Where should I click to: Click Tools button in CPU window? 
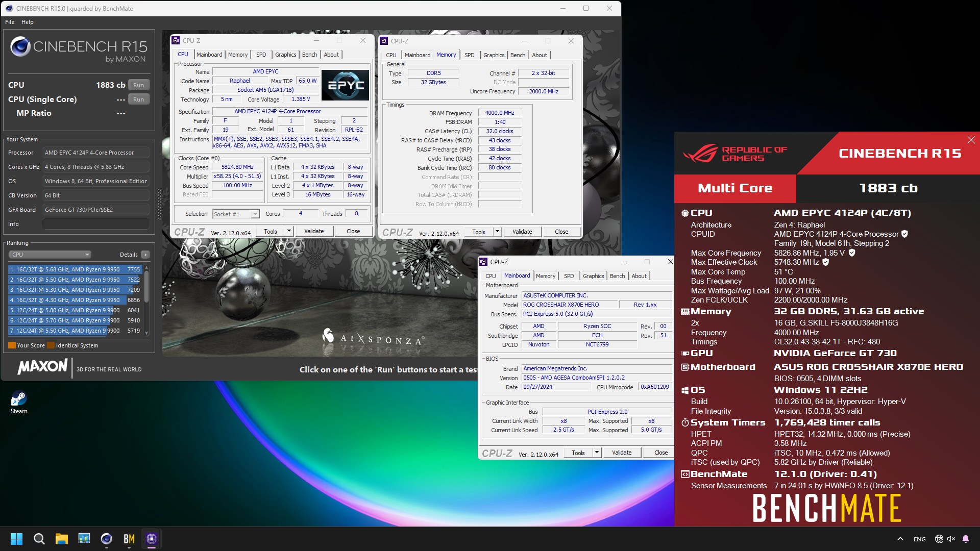[271, 231]
